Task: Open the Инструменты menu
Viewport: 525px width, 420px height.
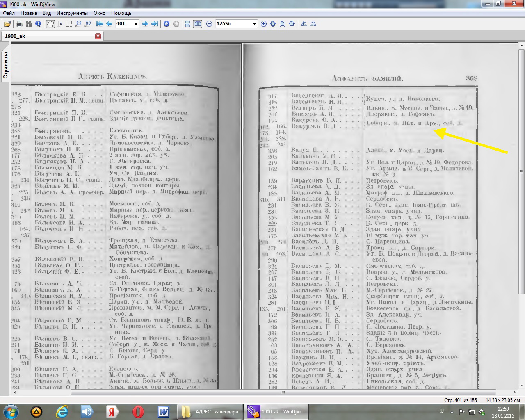Action: pos(72,13)
